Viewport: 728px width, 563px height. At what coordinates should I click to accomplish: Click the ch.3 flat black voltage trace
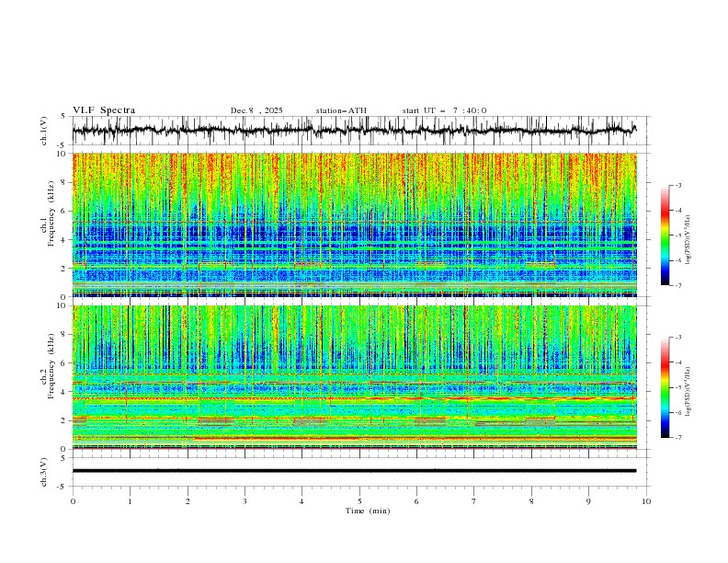354,471
